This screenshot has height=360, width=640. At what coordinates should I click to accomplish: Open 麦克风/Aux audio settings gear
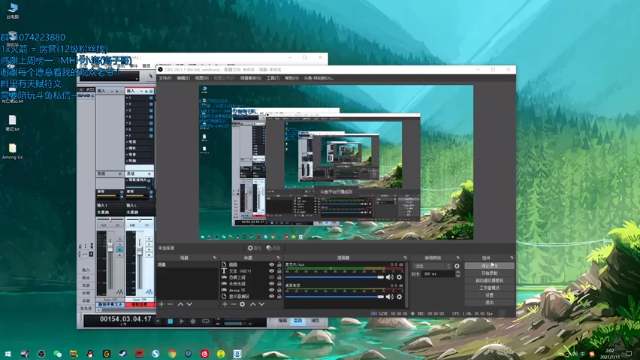click(x=399, y=277)
